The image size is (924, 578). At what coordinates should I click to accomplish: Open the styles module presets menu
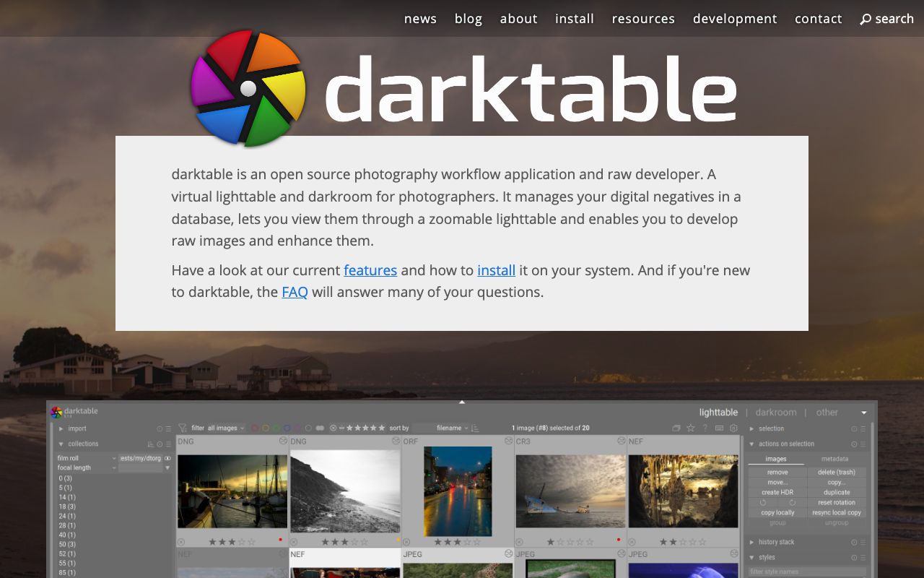pos(863,558)
